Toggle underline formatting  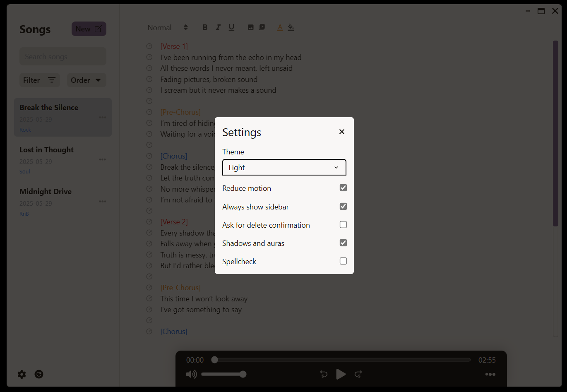[x=231, y=27]
